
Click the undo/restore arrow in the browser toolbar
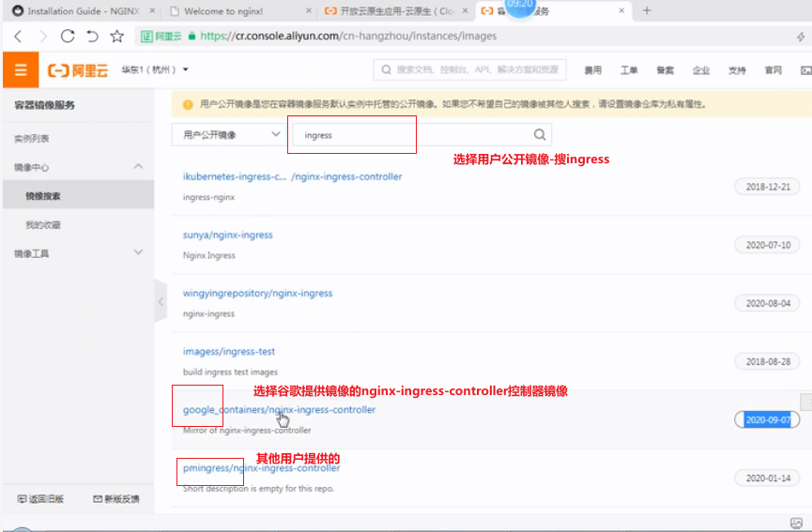[92, 36]
